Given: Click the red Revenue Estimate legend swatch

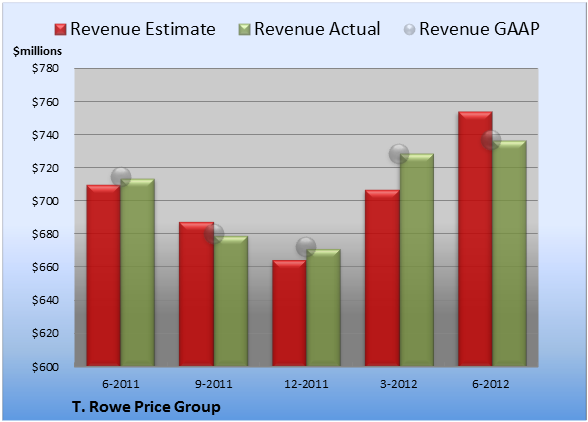Looking at the screenshot, I should point(60,30).
